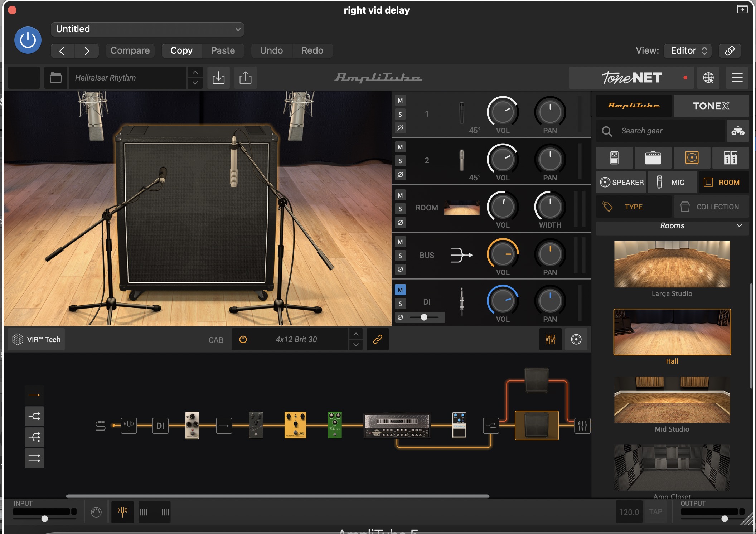
Task: Open the tuner icon in bottom bar
Action: (x=122, y=512)
